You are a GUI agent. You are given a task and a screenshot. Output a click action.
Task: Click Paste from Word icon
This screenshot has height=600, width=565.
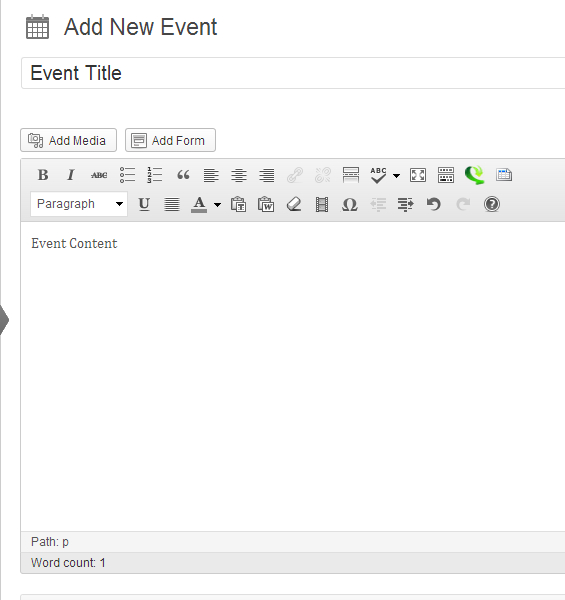266,204
